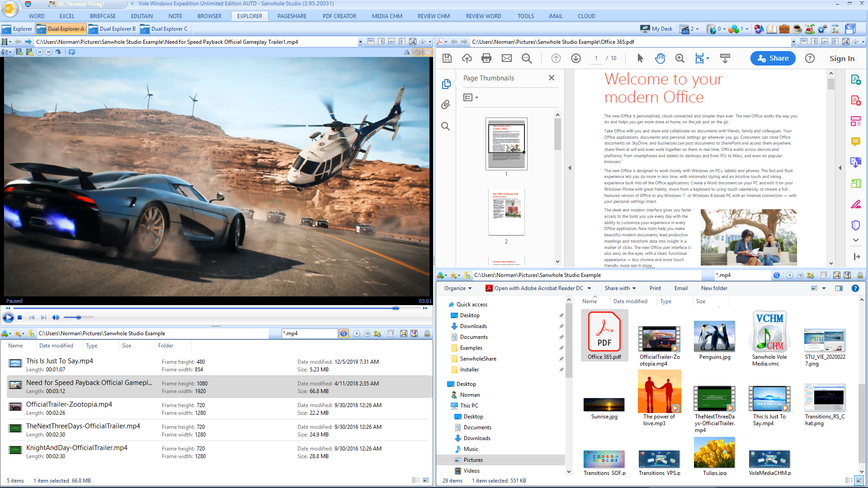
Task: Open the PDF CREATOR ribbon tab
Action: (x=339, y=16)
